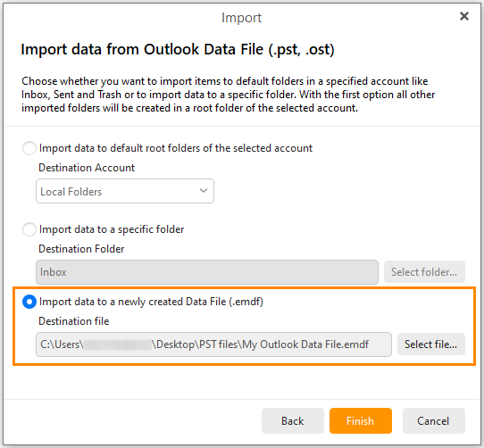Click into the Inbox destination folder field

click(207, 272)
